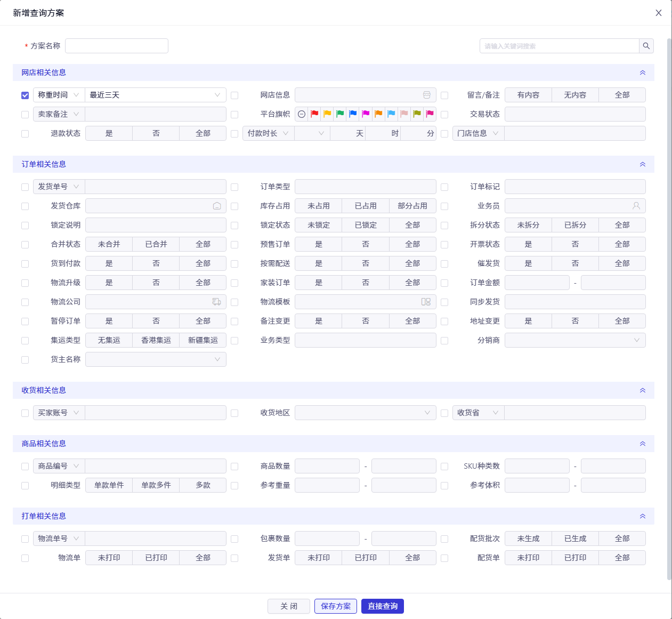Enable the 物流单号 checkbox
Viewport: 672px width, 619px height.
coord(25,539)
